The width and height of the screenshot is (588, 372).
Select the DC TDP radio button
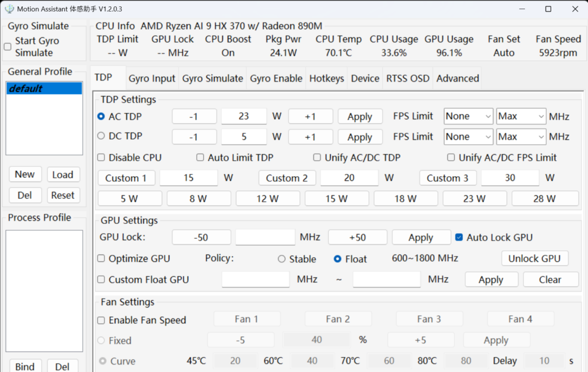(x=101, y=135)
